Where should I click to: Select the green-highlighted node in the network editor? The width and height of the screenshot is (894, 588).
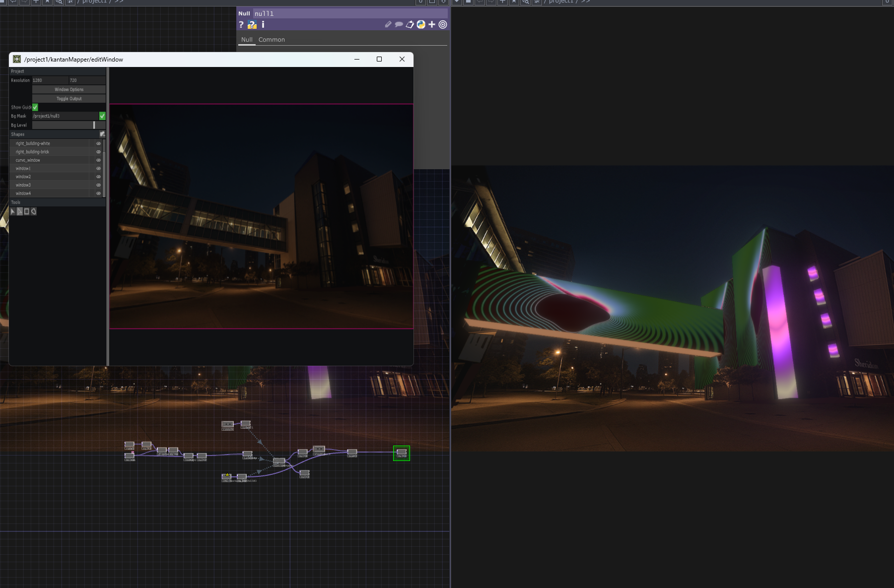pyautogui.click(x=401, y=453)
